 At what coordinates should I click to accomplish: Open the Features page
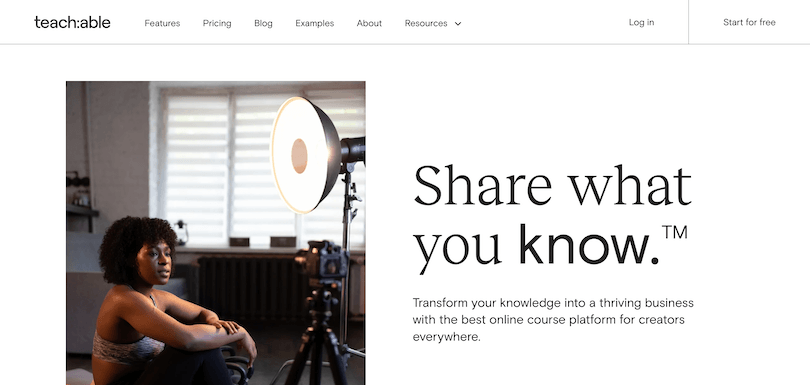(162, 23)
